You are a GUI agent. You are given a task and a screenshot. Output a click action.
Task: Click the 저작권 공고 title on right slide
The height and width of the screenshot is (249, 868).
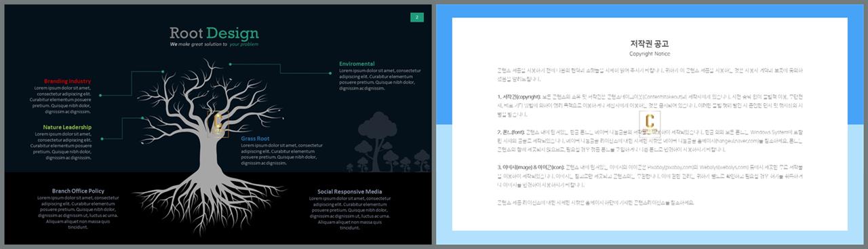650,43
